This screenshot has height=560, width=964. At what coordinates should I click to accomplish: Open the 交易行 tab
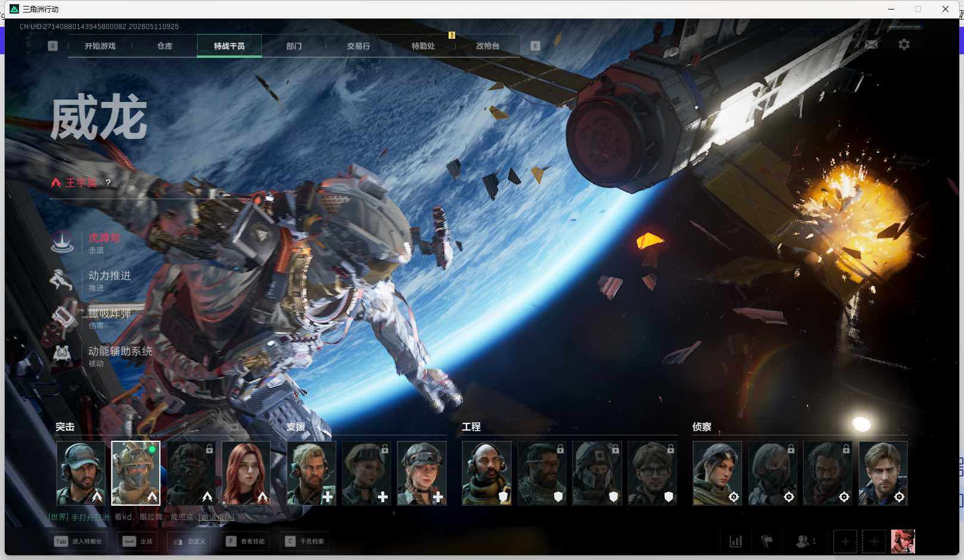pyautogui.click(x=358, y=46)
